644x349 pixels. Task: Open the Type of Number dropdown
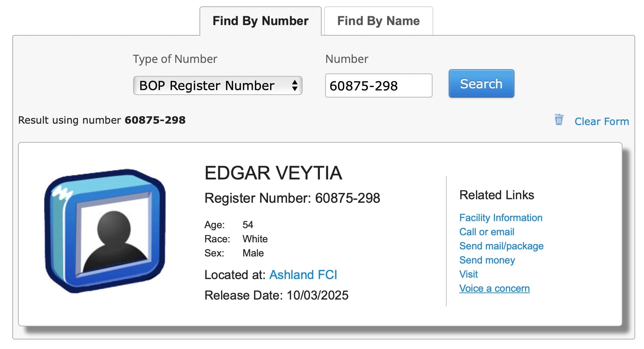coord(217,86)
